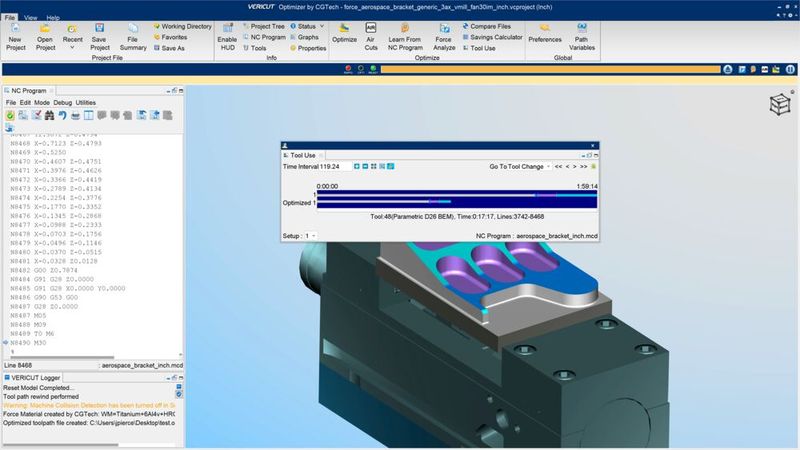This screenshot has width=800, height=450.
Task: Switch to the View ribbon tab
Action: [x=31, y=17]
